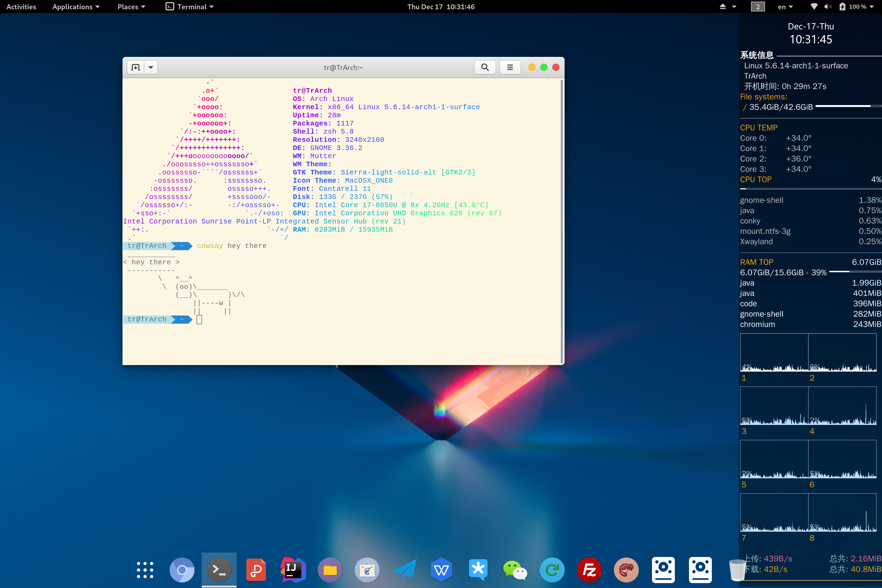
Task: Click the 'cowsay' command text
Action: pos(210,246)
